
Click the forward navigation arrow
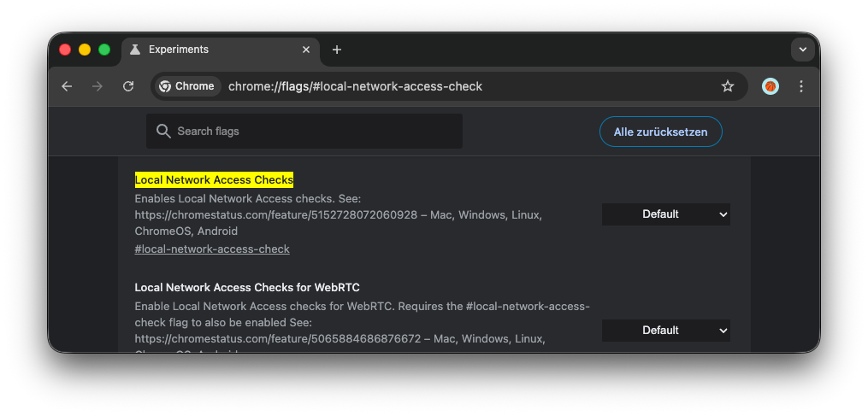(97, 86)
